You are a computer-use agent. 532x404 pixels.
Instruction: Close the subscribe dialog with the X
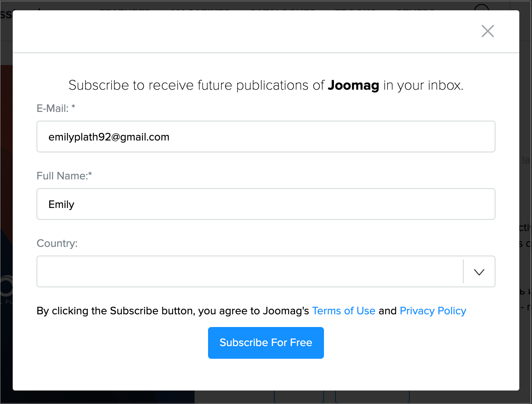coord(488,31)
